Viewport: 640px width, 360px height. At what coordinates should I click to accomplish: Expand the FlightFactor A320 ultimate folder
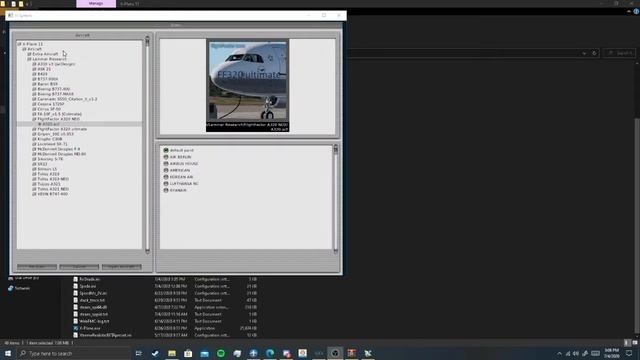point(34,129)
